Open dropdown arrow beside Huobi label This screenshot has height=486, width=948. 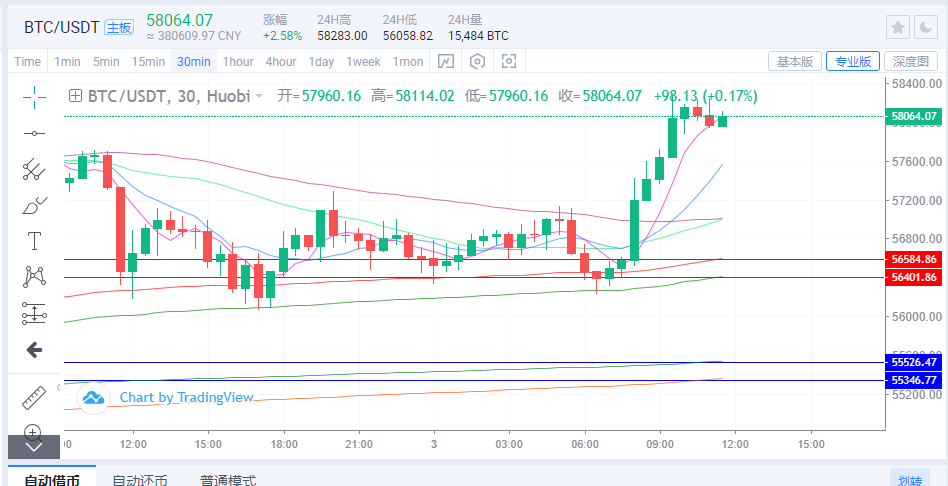pos(259,97)
